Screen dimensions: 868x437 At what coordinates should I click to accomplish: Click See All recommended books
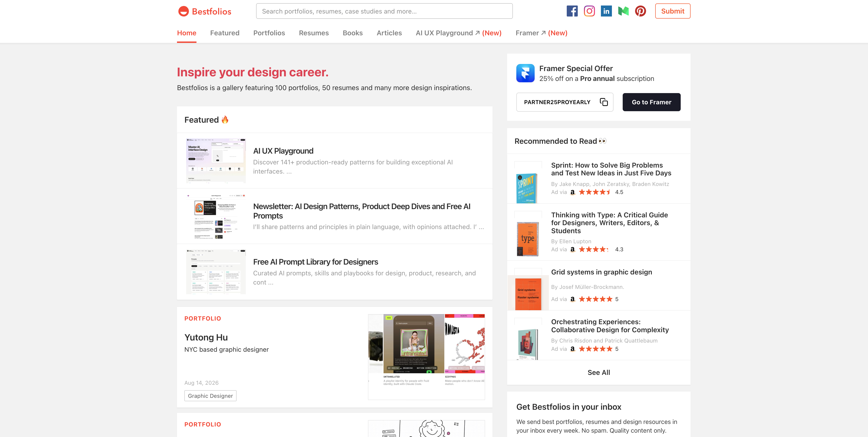coord(598,373)
